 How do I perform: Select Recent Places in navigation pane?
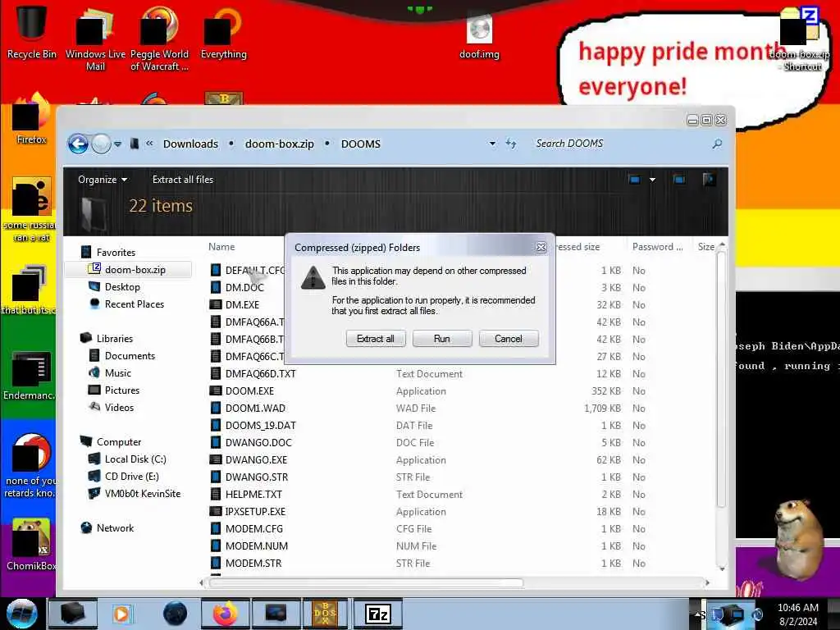coord(135,304)
